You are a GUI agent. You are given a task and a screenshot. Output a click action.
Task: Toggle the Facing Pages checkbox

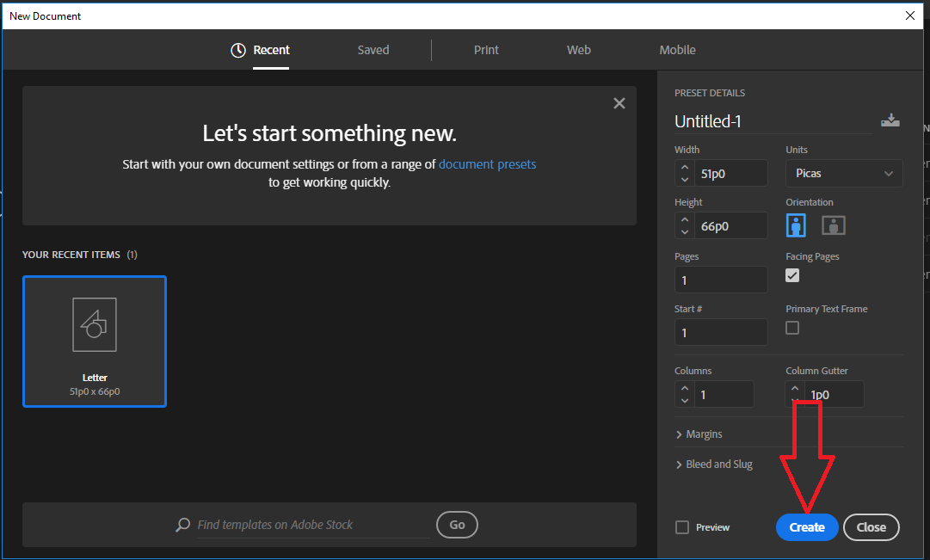tap(792, 275)
